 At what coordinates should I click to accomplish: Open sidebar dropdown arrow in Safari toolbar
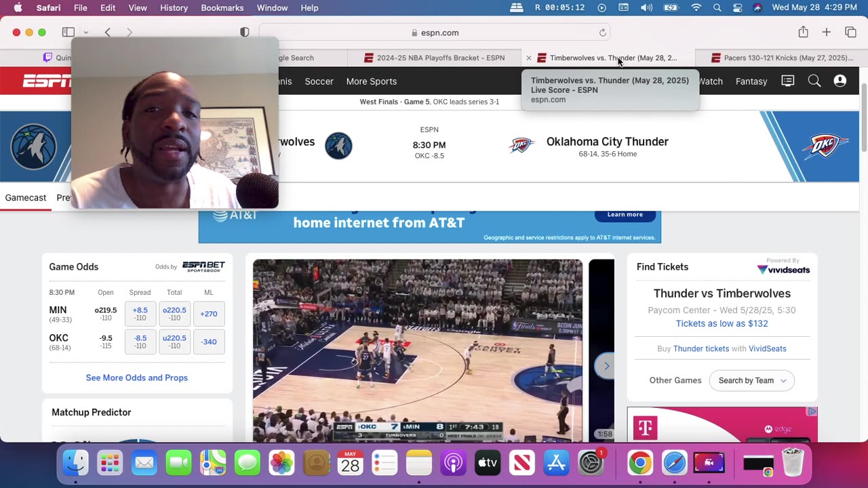pyautogui.click(x=86, y=33)
